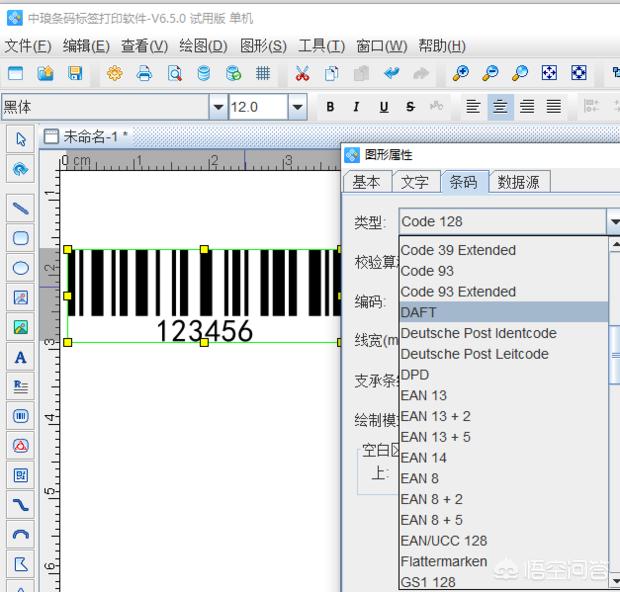Switch to the 基本 tab
Image resolution: width=620 pixels, height=592 pixels.
(x=367, y=182)
